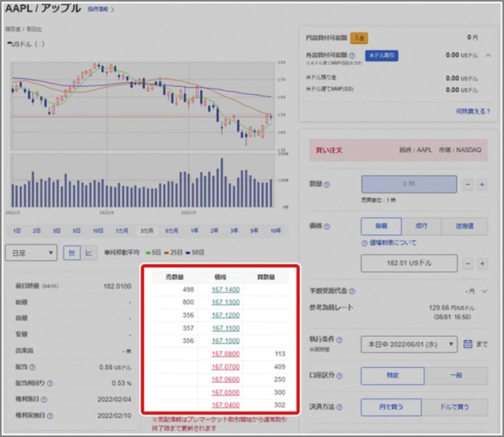Select the 1日 chart range tab
Image resolution: width=504 pixels, height=437 pixels.
17,231
